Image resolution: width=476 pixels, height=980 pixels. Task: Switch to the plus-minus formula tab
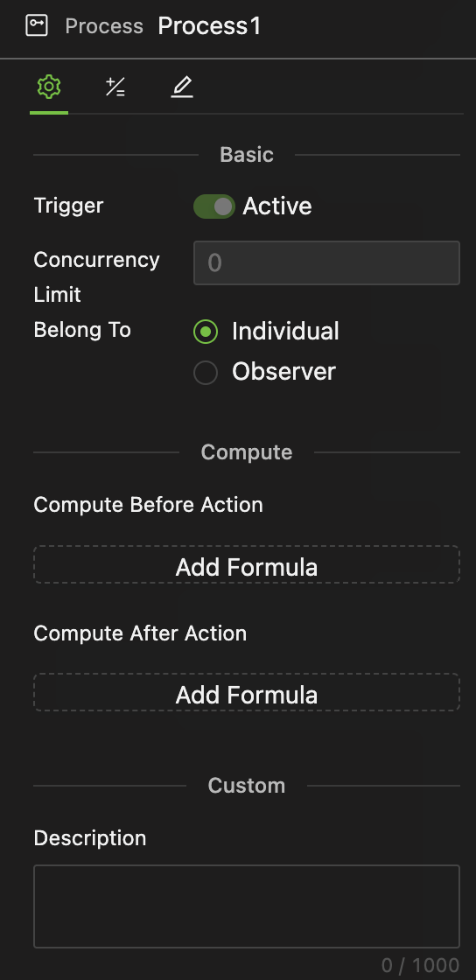[x=115, y=87]
